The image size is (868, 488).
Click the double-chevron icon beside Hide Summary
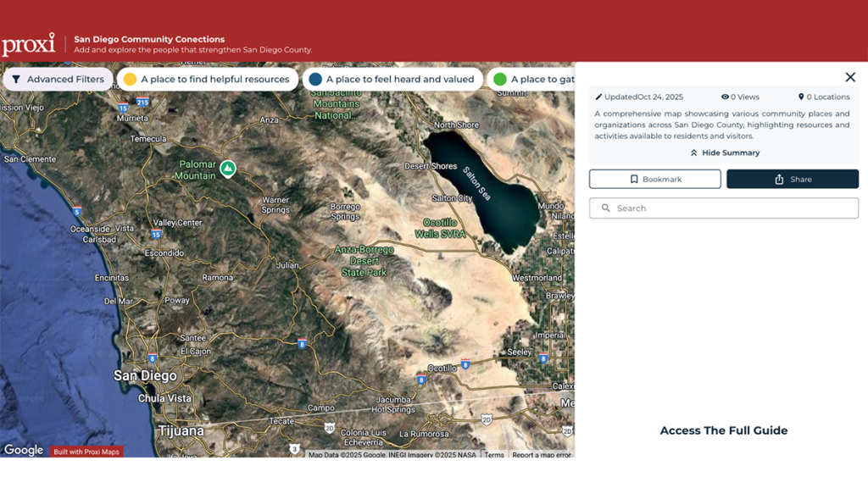(693, 152)
